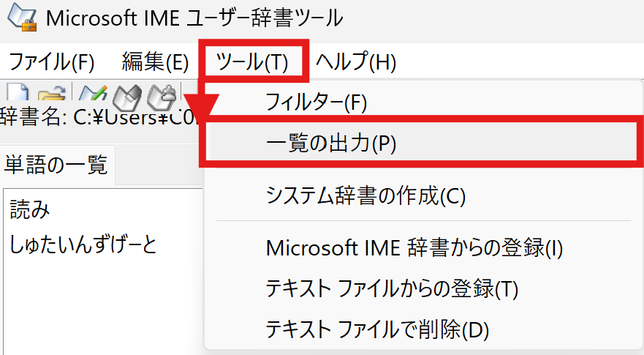Open the ファイル(F) menu

pyautogui.click(x=51, y=62)
